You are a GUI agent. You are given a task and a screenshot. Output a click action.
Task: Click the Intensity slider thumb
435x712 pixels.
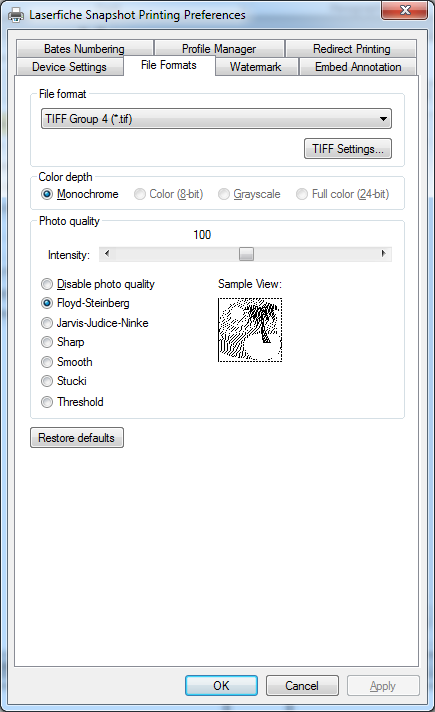246,254
